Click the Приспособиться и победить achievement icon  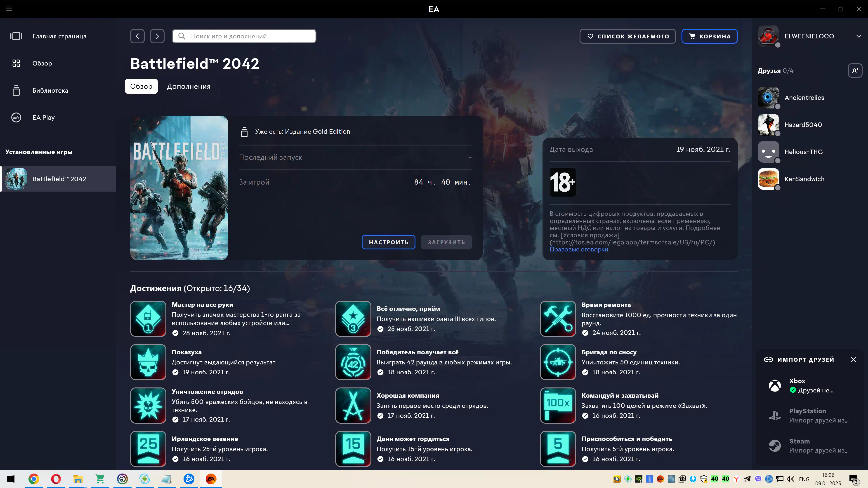[558, 449]
